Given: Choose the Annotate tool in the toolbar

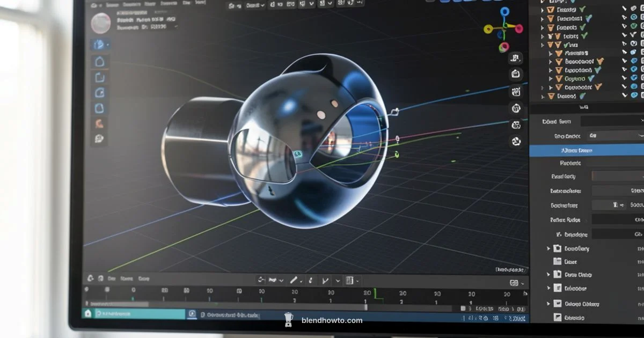Looking at the screenshot, I should click(100, 124).
